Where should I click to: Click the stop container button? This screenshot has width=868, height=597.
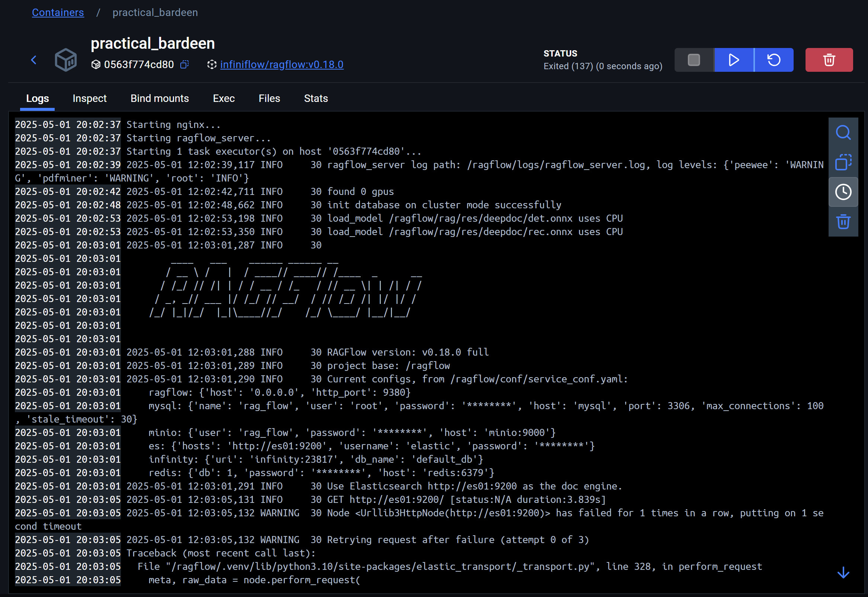click(x=694, y=60)
